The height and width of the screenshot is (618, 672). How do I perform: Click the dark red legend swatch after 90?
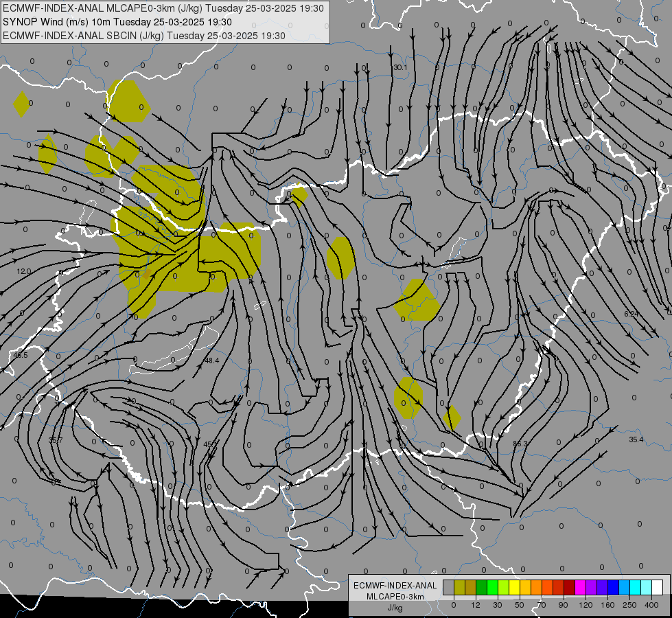(570, 587)
